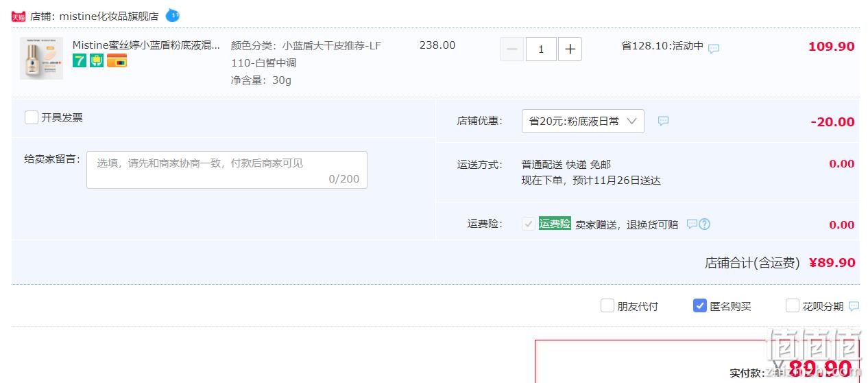Click the -20.00 store discount amount
Image resolution: width=868 pixels, height=383 pixels.
click(x=832, y=122)
